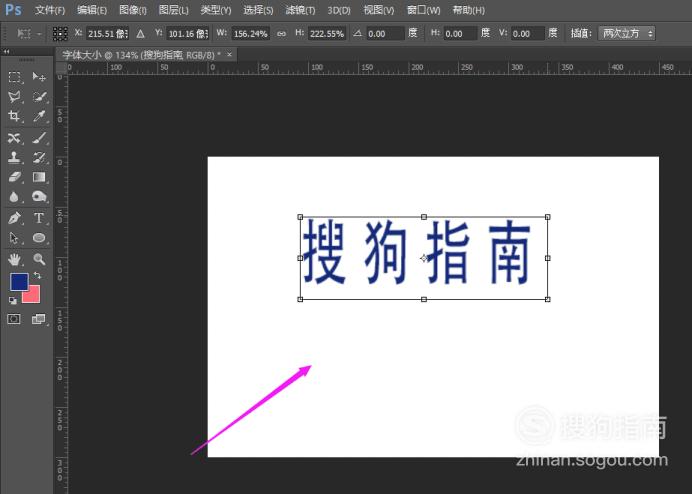This screenshot has height=494, width=692.
Task: Click the bottom-center transform handle
Action: pyautogui.click(x=424, y=299)
